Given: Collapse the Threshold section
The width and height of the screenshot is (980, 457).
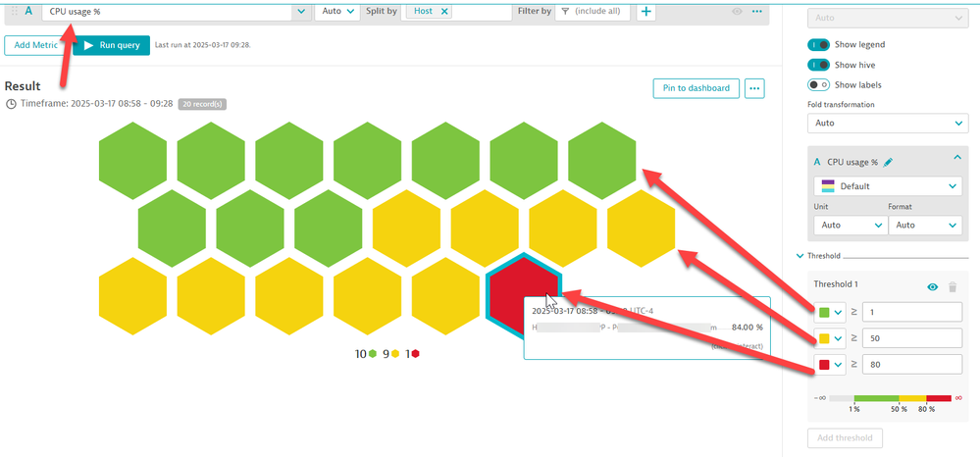Looking at the screenshot, I should pyautogui.click(x=801, y=256).
